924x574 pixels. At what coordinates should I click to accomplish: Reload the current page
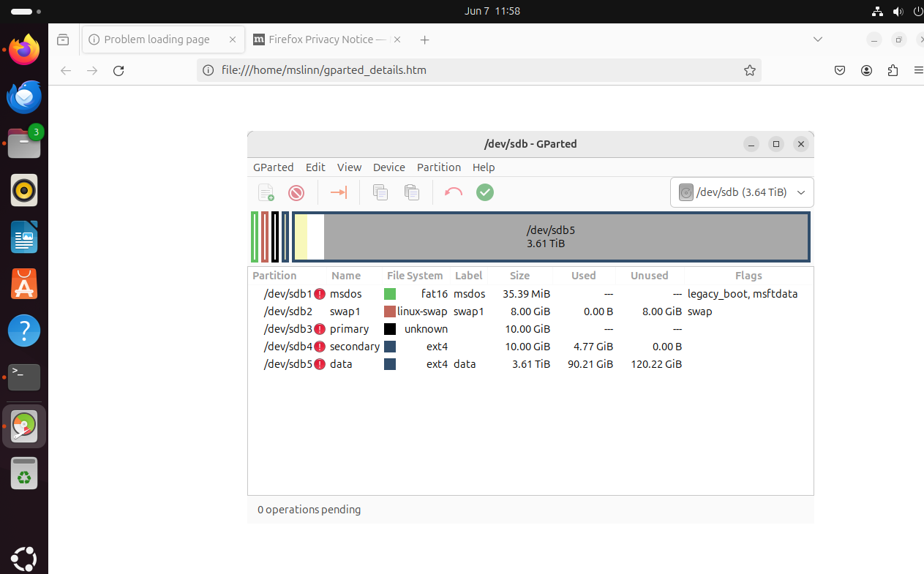point(119,70)
